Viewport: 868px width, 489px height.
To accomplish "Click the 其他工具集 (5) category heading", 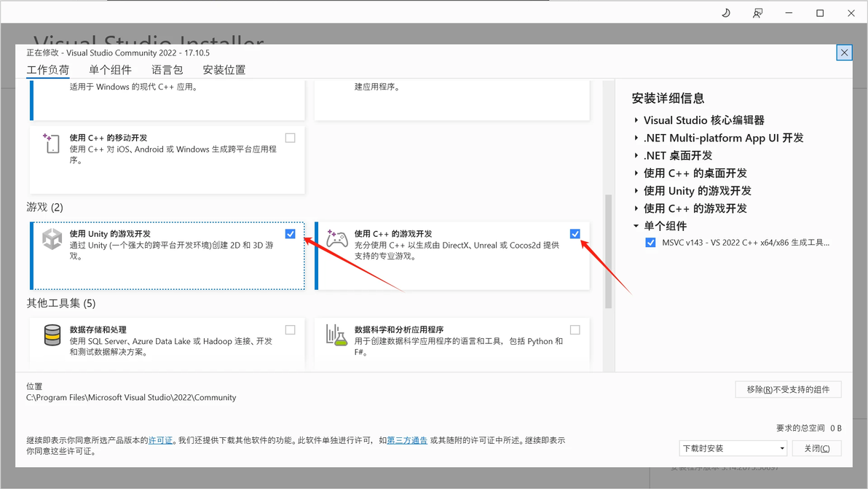I will (x=61, y=303).
